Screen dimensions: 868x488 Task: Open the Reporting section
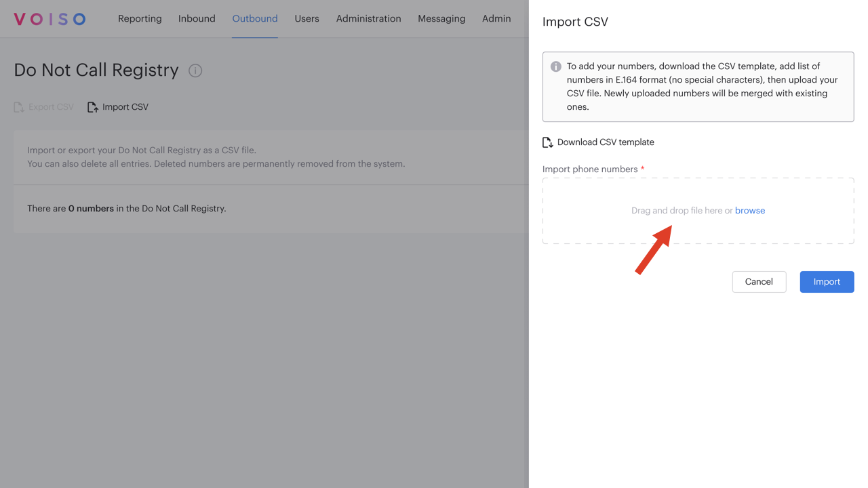(140, 18)
